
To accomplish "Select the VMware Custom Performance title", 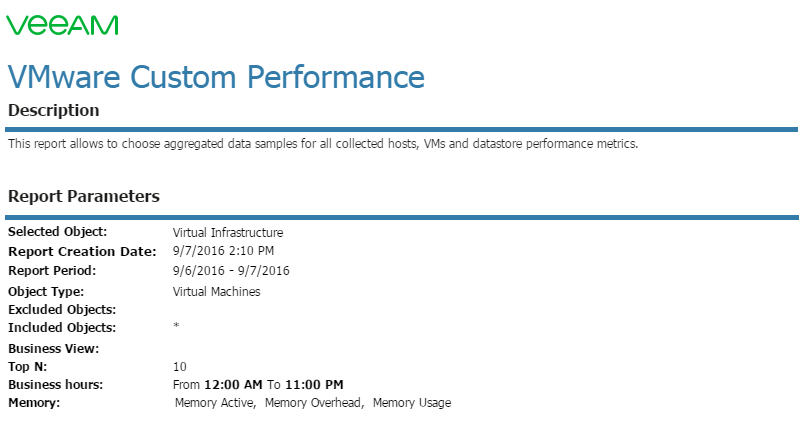I will [x=216, y=77].
